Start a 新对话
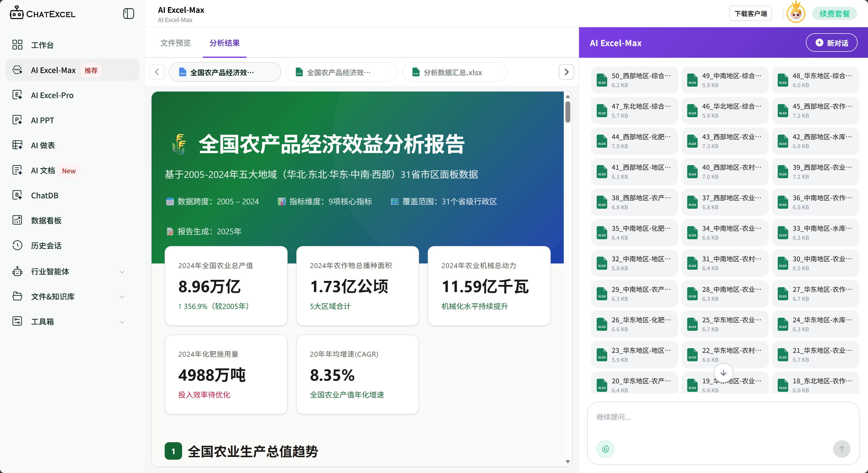This screenshot has height=473, width=868. [x=832, y=43]
